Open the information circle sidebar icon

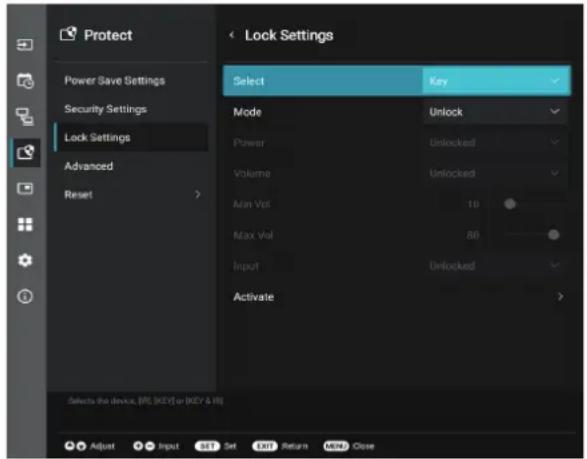(x=25, y=296)
